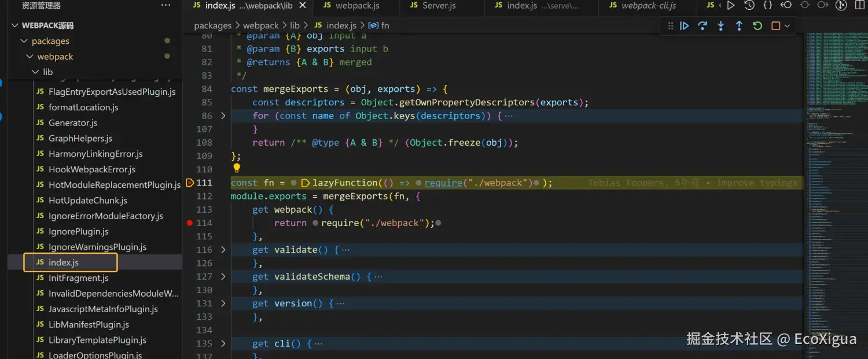868x359 pixels.
Task: Toggle the current-line breakpoint marker on line 111
Action: pos(189,183)
